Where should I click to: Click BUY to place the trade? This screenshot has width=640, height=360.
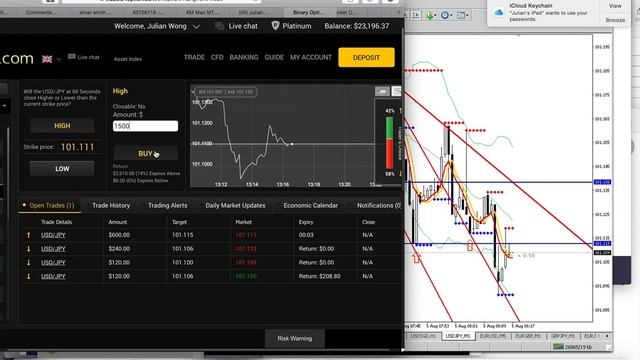click(x=145, y=153)
